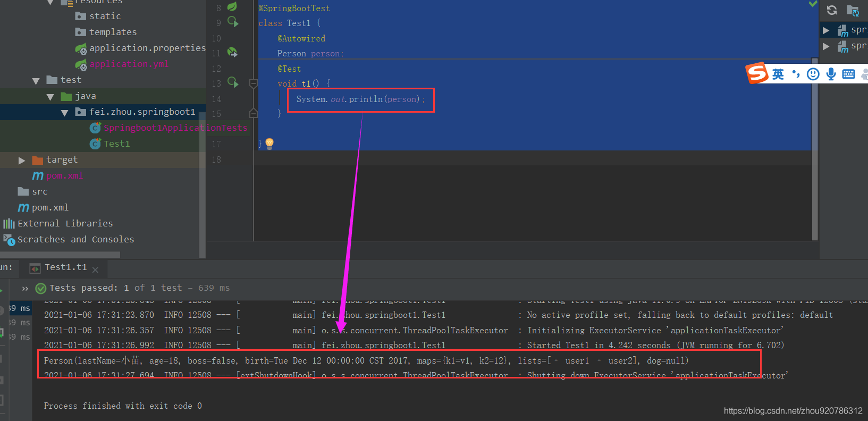Click the yellow lightbulb quick-fix icon
Viewport: 868px width, 421px height.
coord(269,143)
